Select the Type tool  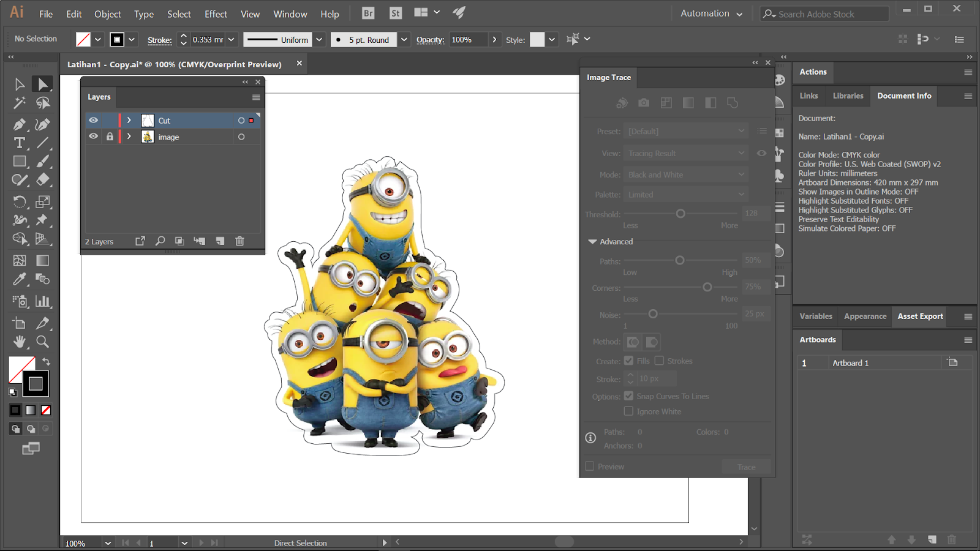pos(19,143)
